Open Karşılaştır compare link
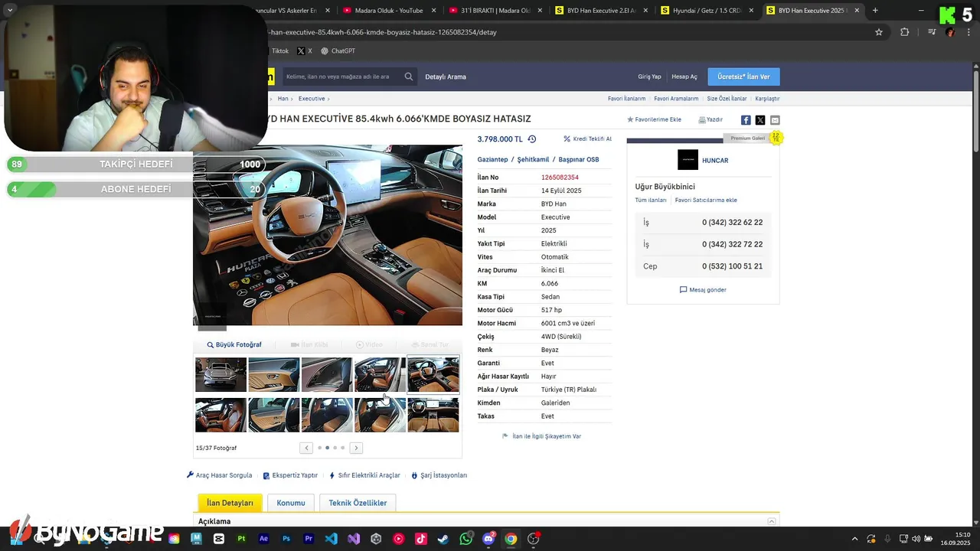The width and height of the screenshot is (980, 551). click(767, 99)
